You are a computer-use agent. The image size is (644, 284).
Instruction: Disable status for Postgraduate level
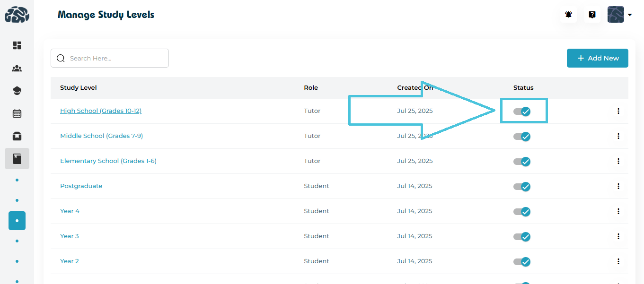click(522, 187)
